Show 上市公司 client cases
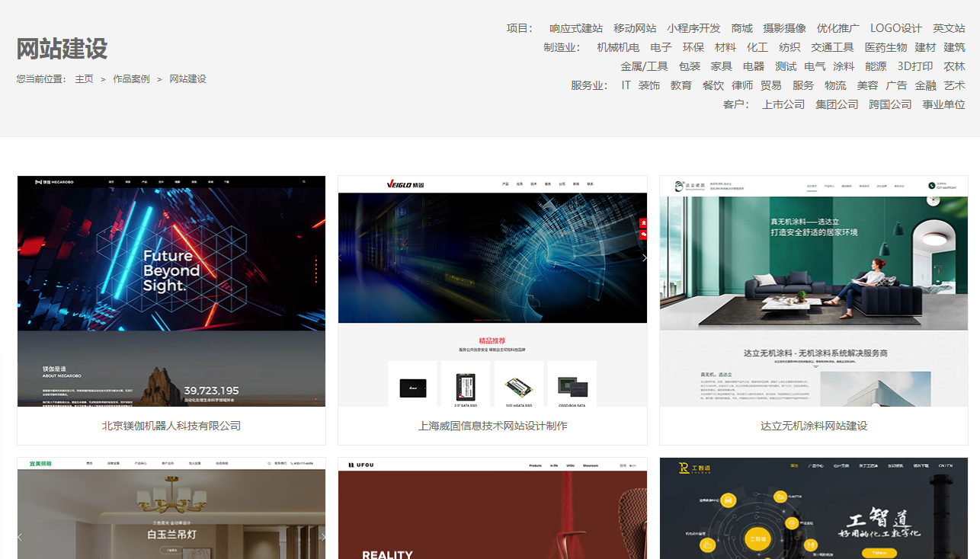This screenshot has width=980, height=559. pyautogui.click(x=783, y=104)
